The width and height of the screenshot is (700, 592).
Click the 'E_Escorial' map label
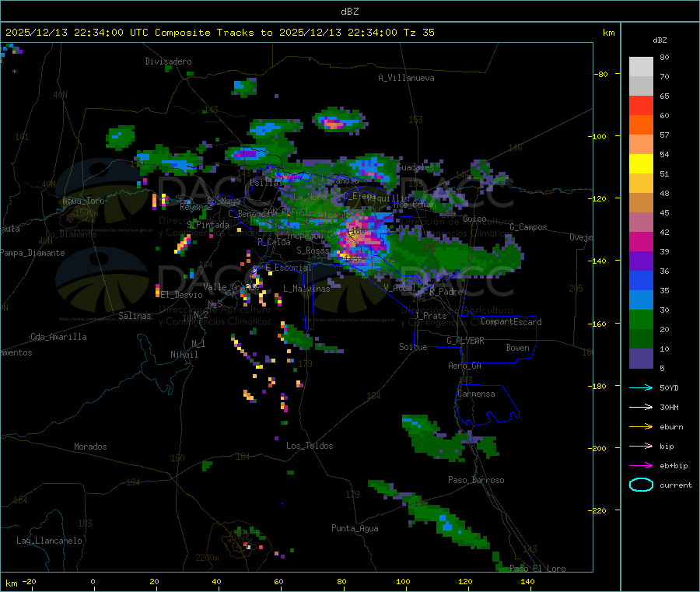tap(289, 268)
